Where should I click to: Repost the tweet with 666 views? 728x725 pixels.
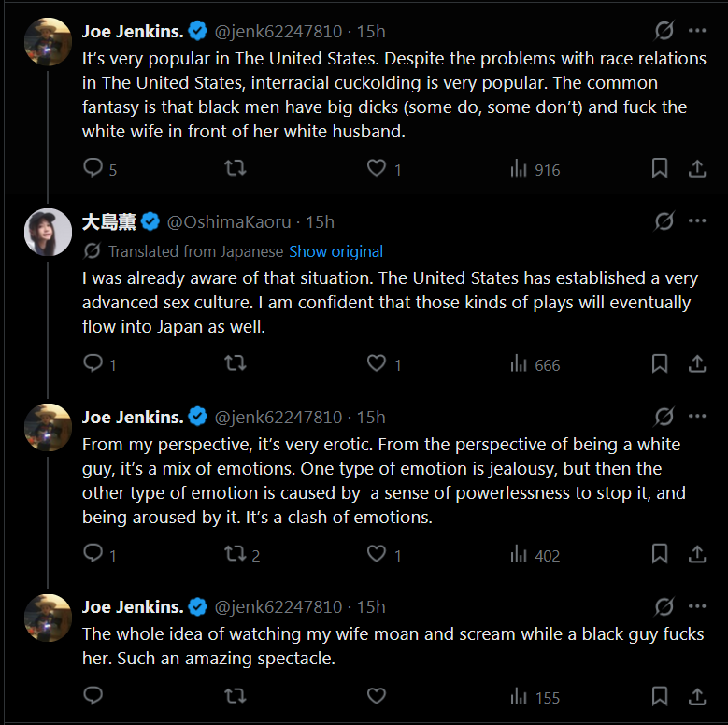pyautogui.click(x=236, y=363)
